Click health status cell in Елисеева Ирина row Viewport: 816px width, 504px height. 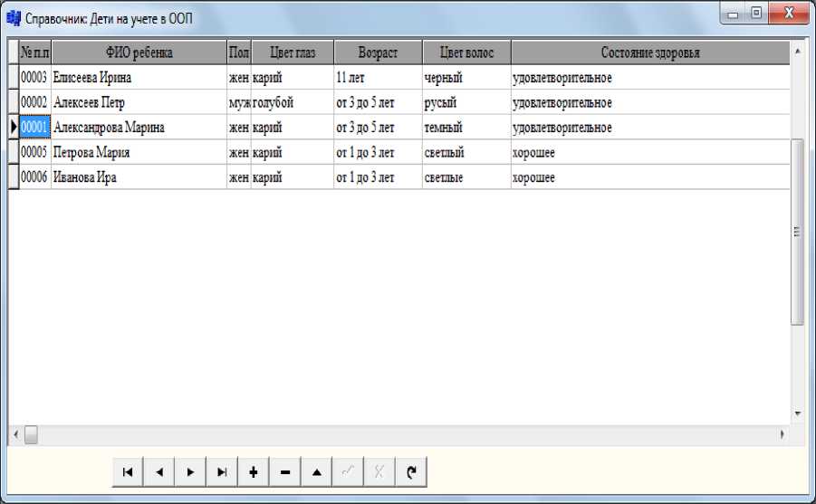(x=650, y=77)
